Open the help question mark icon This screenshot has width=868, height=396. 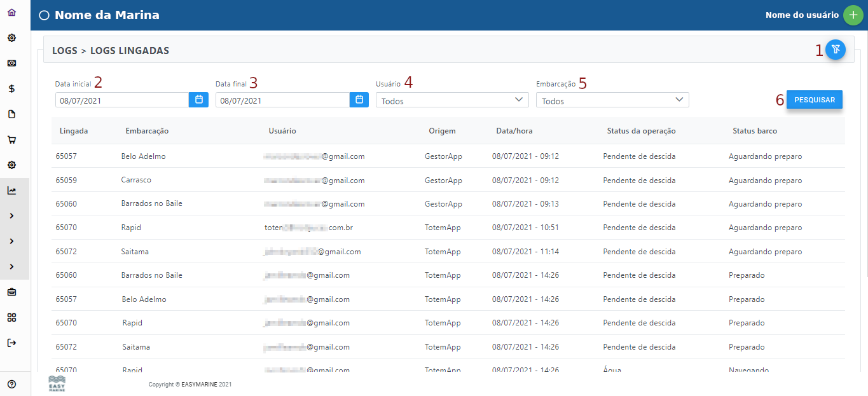(x=11, y=384)
